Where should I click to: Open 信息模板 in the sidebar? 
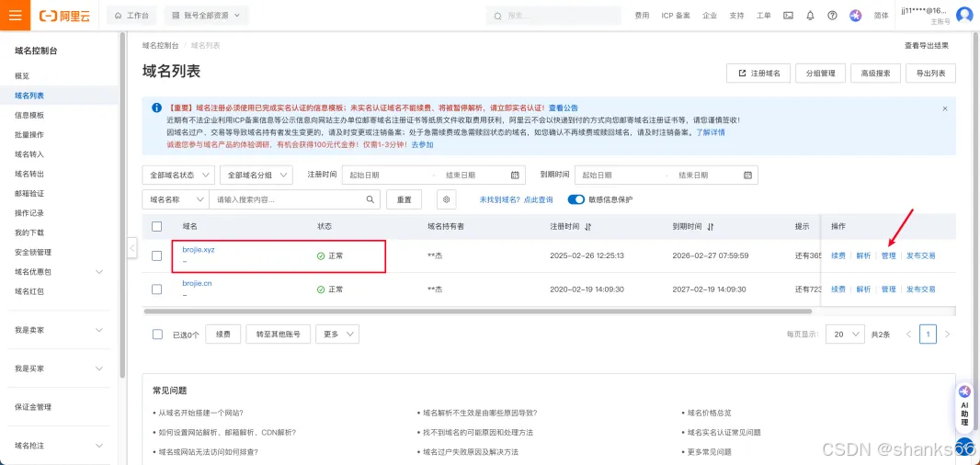click(x=29, y=115)
